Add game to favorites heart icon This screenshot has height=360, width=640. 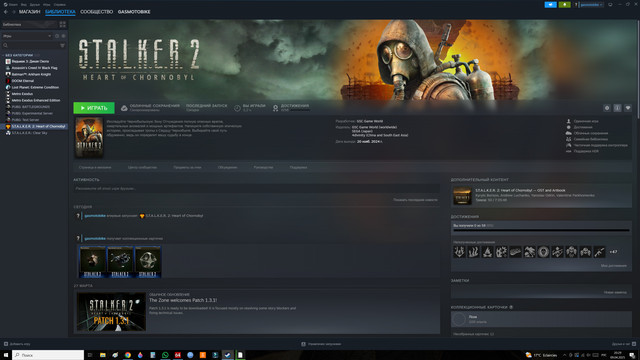click(x=628, y=108)
